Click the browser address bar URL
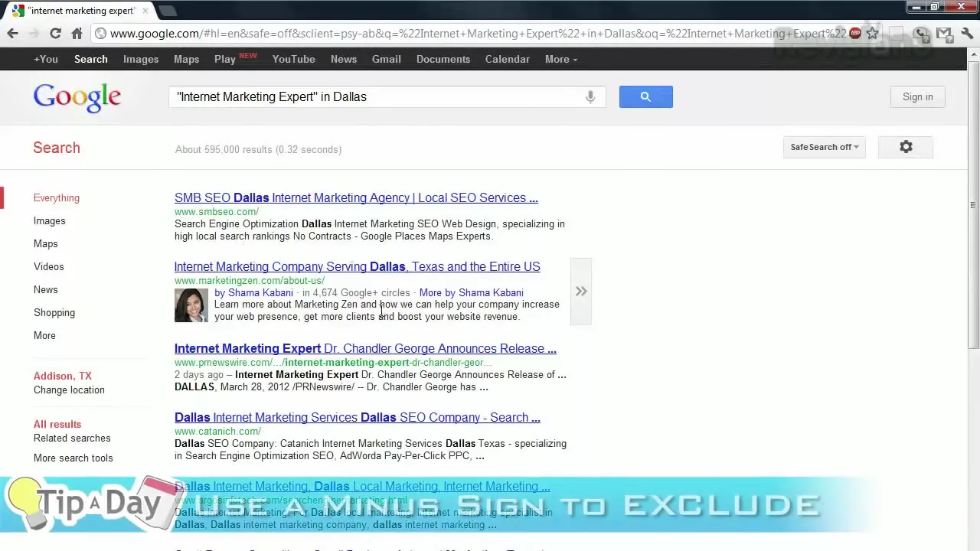980x551 pixels. pyautogui.click(x=478, y=34)
